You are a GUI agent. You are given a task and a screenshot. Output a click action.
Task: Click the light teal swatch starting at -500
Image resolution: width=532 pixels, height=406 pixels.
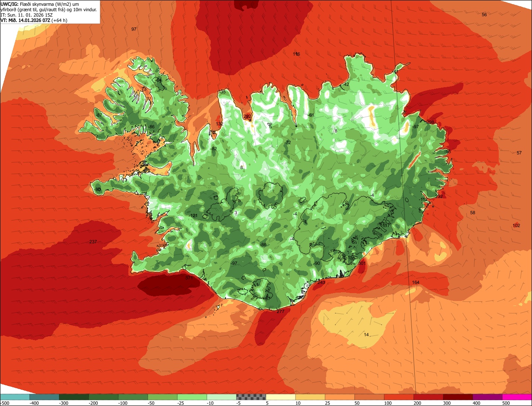(x=15, y=397)
